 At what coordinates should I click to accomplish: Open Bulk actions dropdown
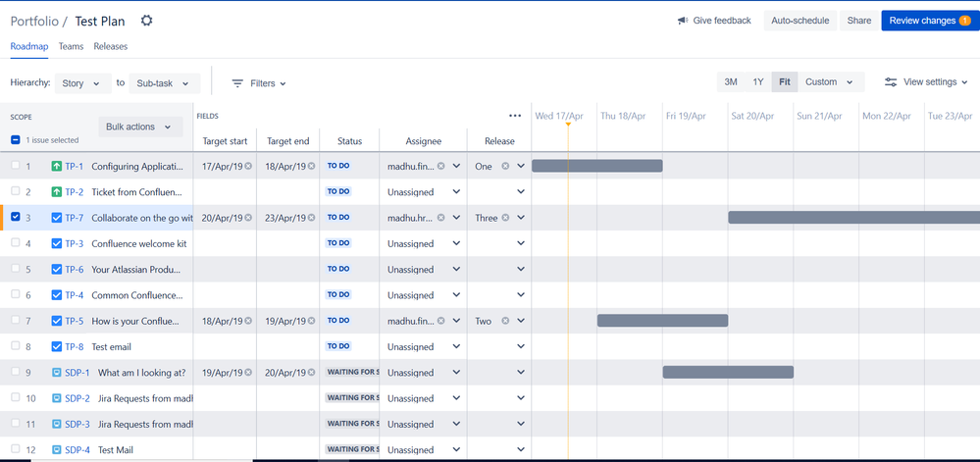tap(140, 127)
